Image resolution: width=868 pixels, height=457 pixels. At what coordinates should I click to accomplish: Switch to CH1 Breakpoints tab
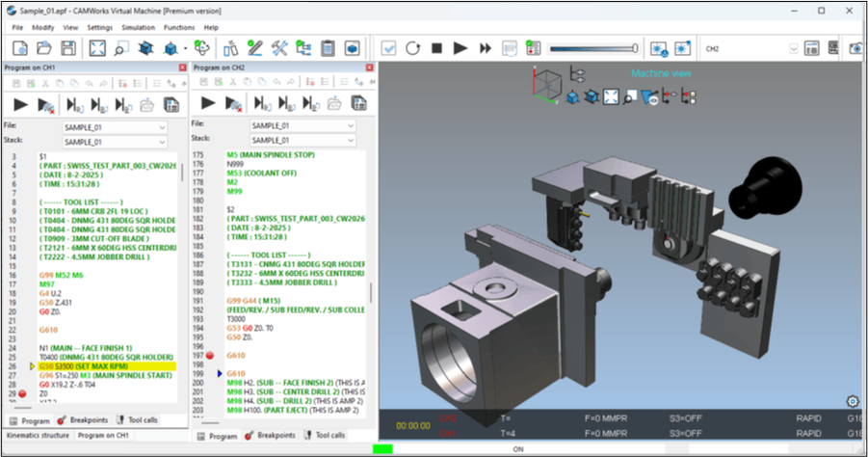[x=83, y=420]
